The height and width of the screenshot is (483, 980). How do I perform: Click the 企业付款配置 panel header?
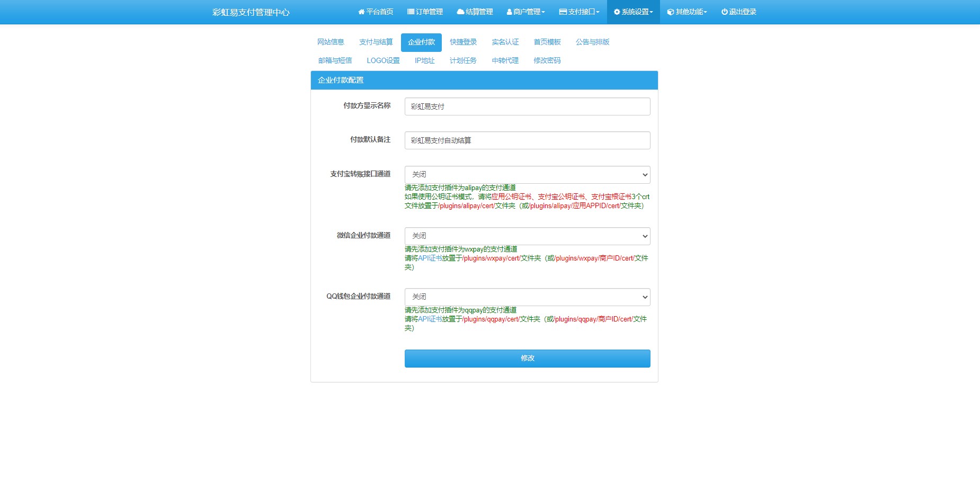click(x=484, y=80)
